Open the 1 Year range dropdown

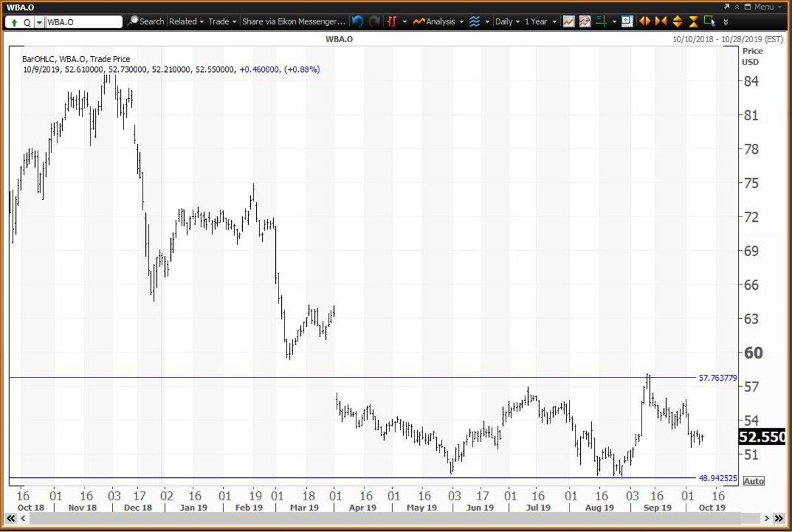540,21
